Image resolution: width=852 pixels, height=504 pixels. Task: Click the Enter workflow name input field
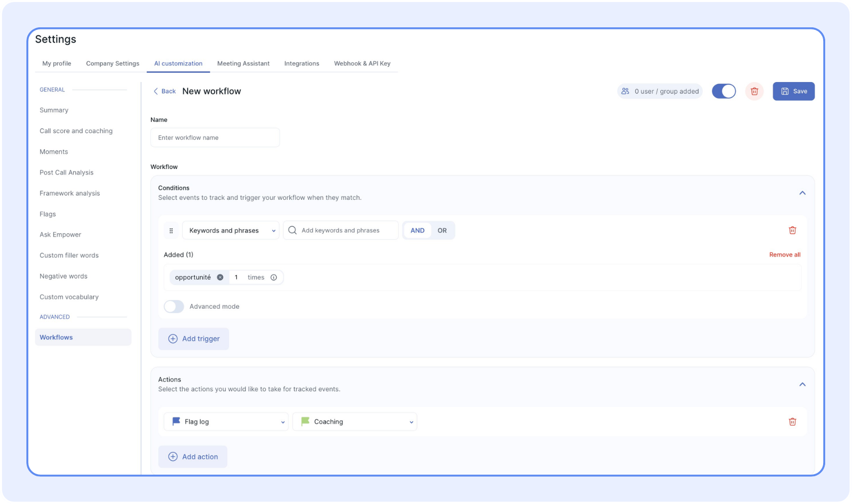(x=215, y=138)
